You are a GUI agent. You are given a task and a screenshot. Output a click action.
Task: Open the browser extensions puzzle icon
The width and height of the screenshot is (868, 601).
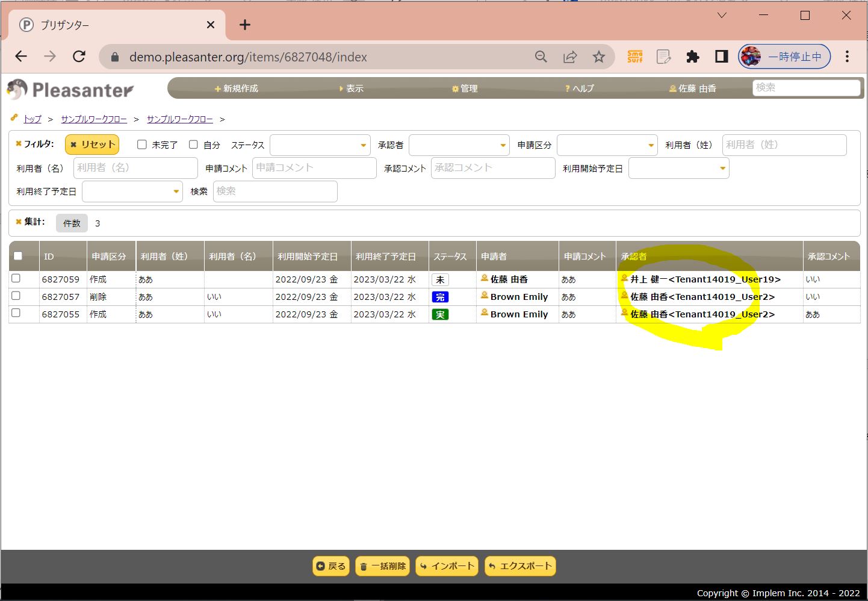(692, 57)
